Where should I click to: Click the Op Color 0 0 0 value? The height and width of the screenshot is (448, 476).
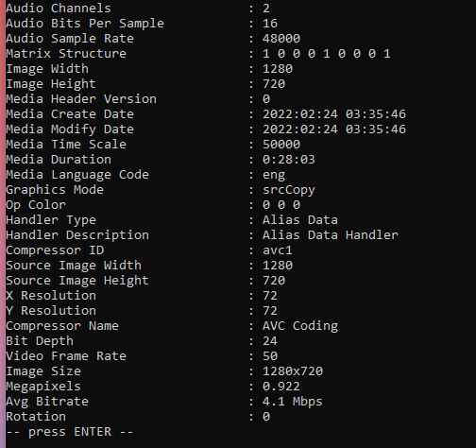pos(281,205)
